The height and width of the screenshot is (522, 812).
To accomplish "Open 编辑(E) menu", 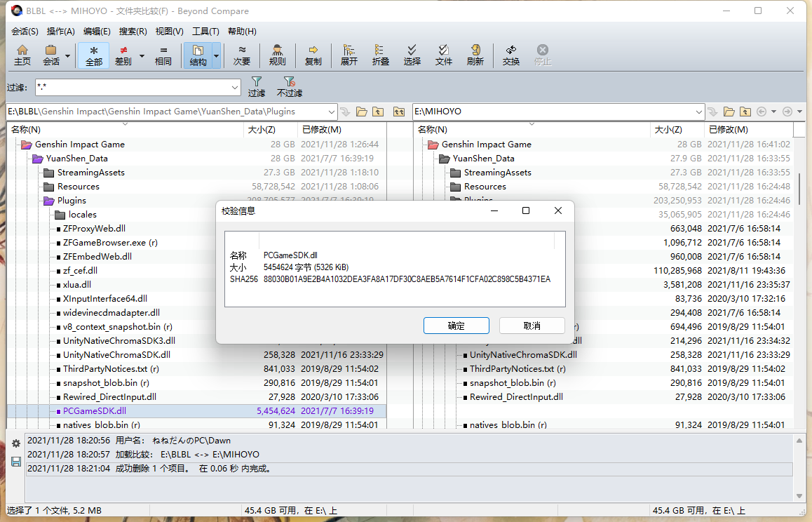I will point(97,32).
